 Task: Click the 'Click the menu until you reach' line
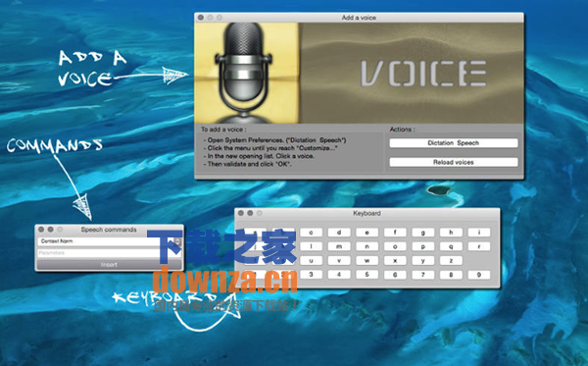(x=270, y=148)
